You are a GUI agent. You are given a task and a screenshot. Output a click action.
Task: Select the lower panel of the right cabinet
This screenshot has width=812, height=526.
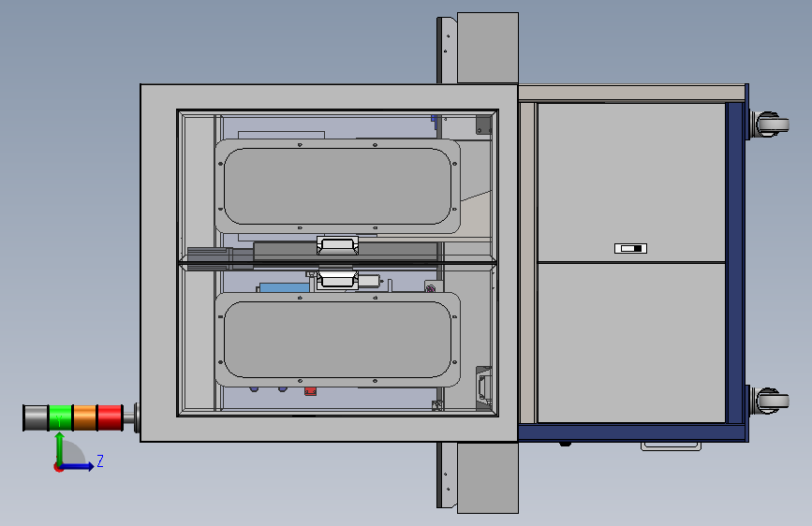pyautogui.click(x=631, y=343)
